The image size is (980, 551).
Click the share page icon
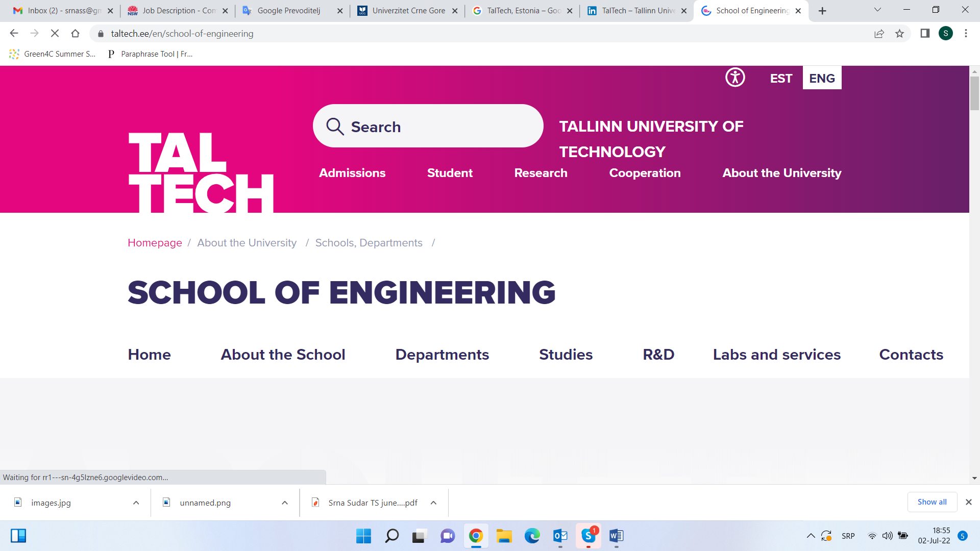(x=879, y=34)
